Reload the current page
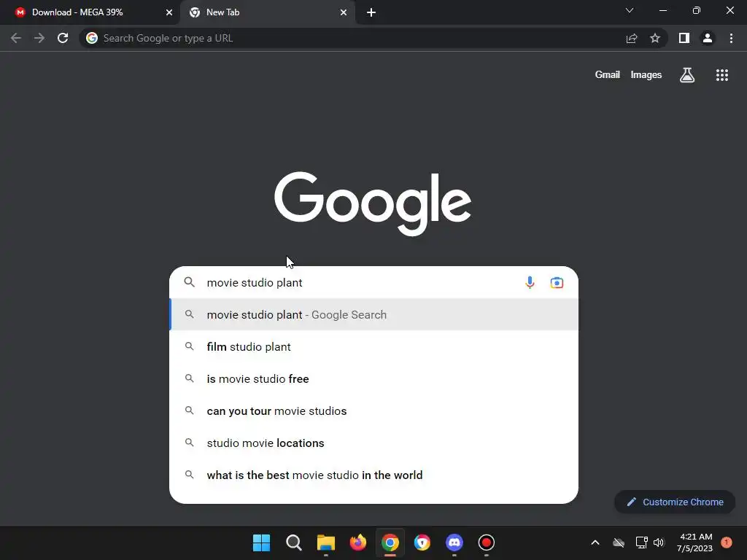This screenshot has height=560, width=747. pyautogui.click(x=63, y=38)
